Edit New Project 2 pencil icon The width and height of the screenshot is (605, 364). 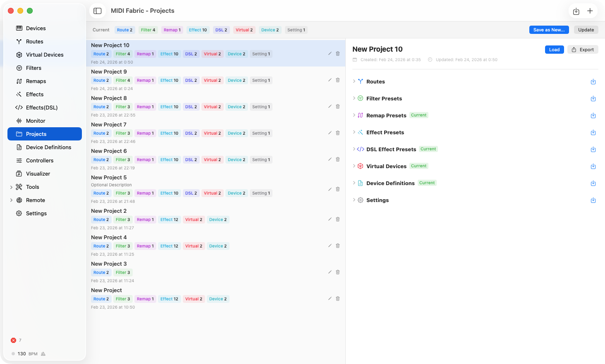(330, 219)
